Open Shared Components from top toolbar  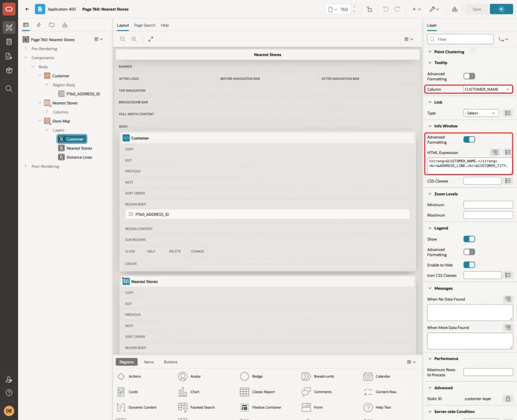click(x=455, y=9)
